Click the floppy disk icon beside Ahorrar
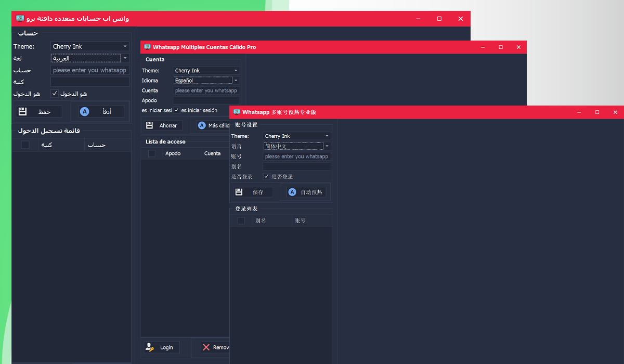 [x=149, y=125]
